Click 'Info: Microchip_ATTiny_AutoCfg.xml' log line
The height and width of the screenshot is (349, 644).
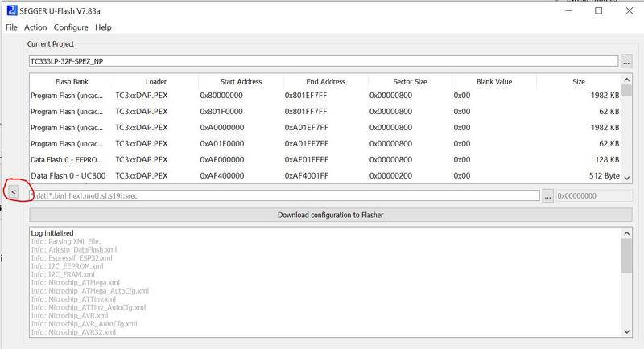tap(89, 307)
